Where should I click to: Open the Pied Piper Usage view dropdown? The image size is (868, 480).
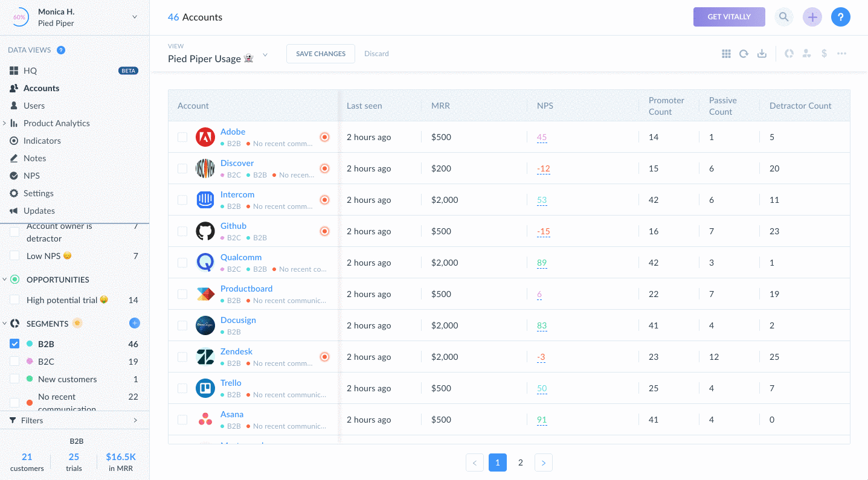click(265, 55)
